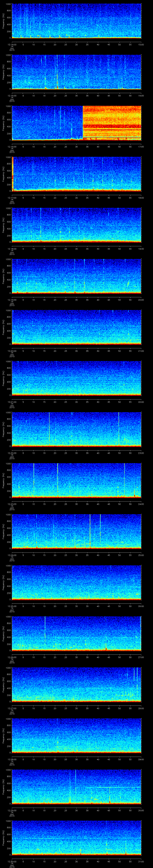The image size is (153, 868).
Task: Click the '27:00' end time label
Action: (141, 657)
